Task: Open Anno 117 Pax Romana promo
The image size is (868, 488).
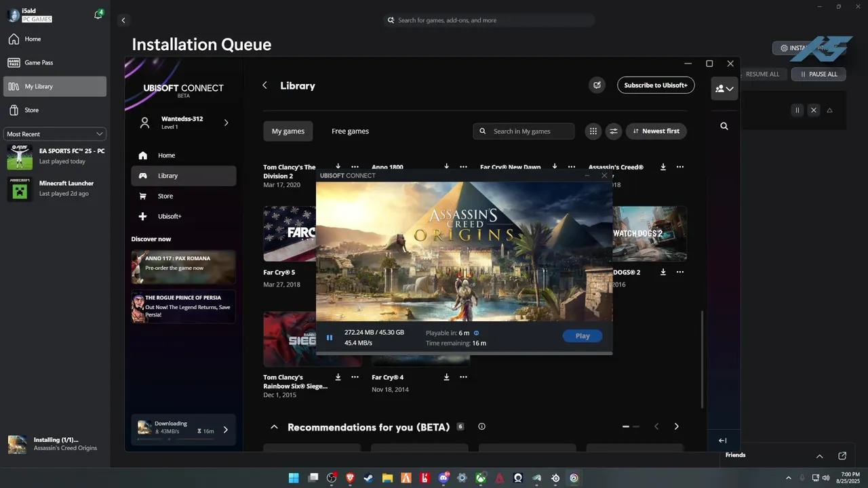Action: [x=184, y=267]
